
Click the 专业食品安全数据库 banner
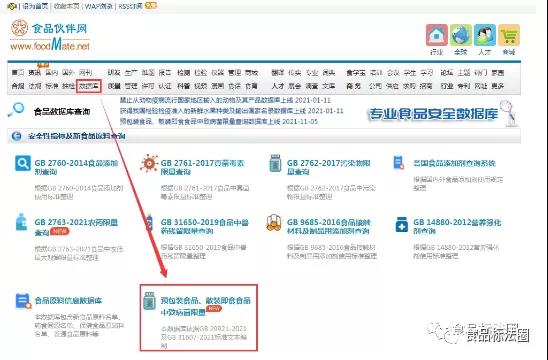[441, 114]
